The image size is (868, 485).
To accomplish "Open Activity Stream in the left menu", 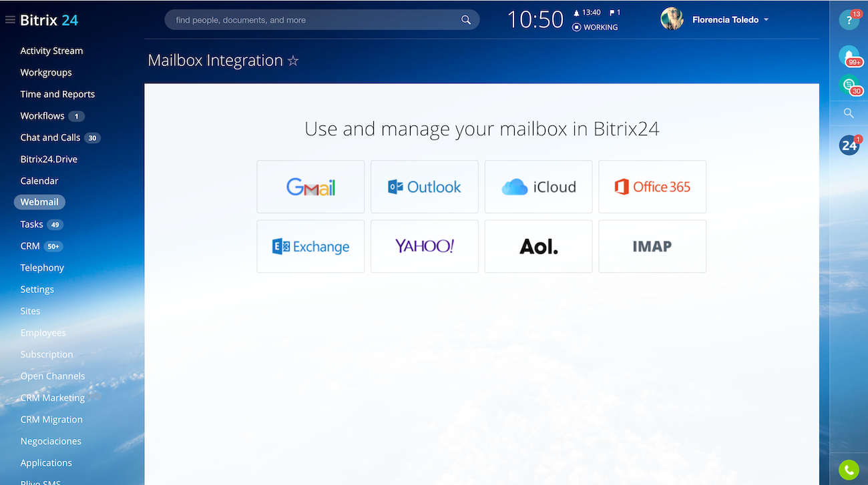I will [51, 51].
